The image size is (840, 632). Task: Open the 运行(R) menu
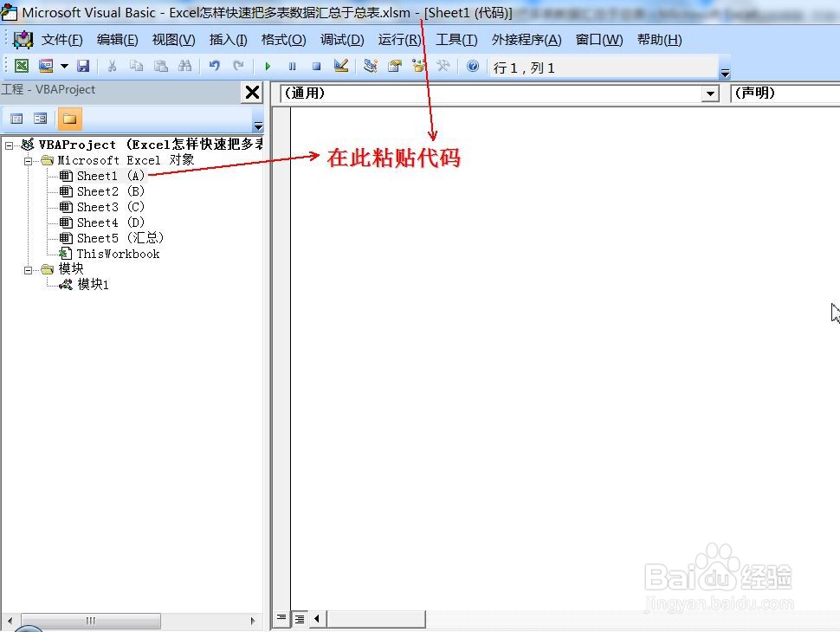click(399, 40)
